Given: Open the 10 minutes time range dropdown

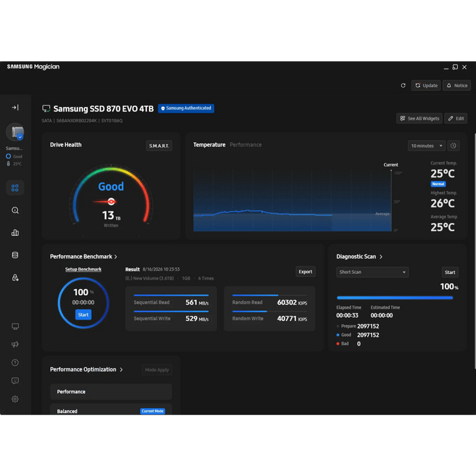Looking at the screenshot, I should (426, 146).
